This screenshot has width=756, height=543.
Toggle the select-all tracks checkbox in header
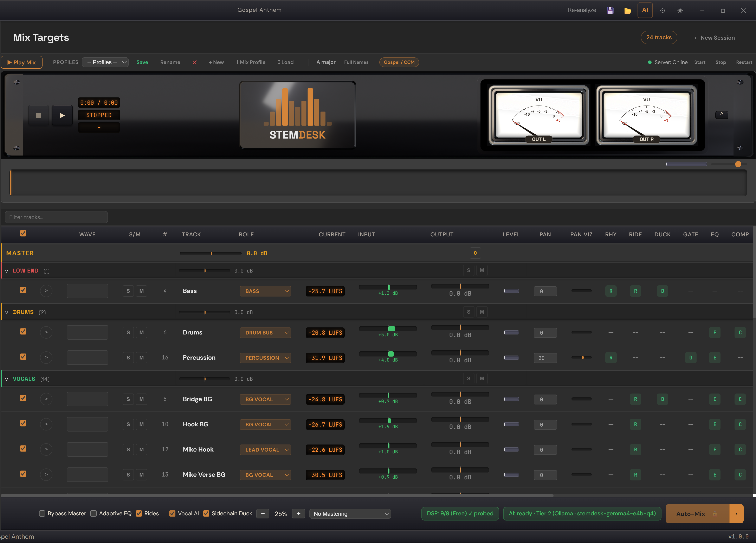(x=23, y=234)
